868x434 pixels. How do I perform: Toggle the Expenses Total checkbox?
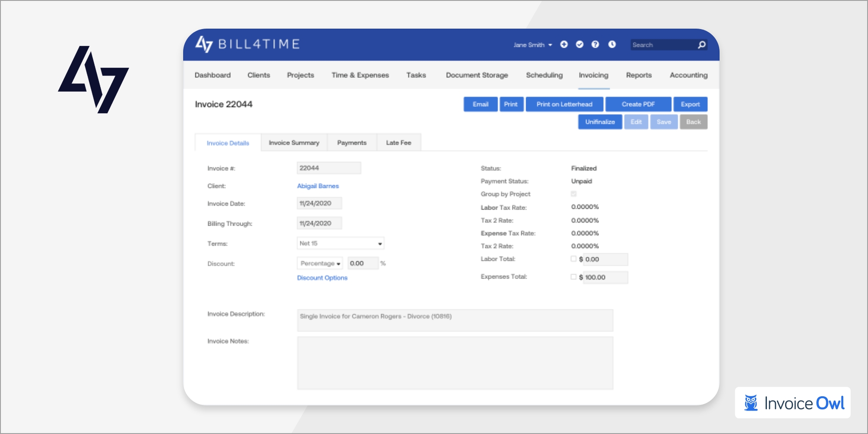tap(573, 277)
